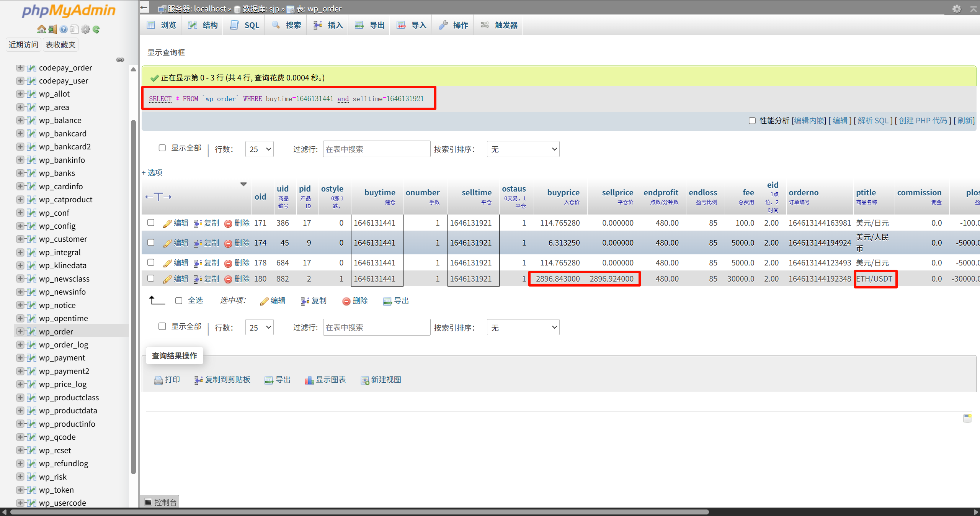This screenshot has height=516, width=980.
Task: Click the navigation panel vertical scrollbar
Action: tap(133, 297)
